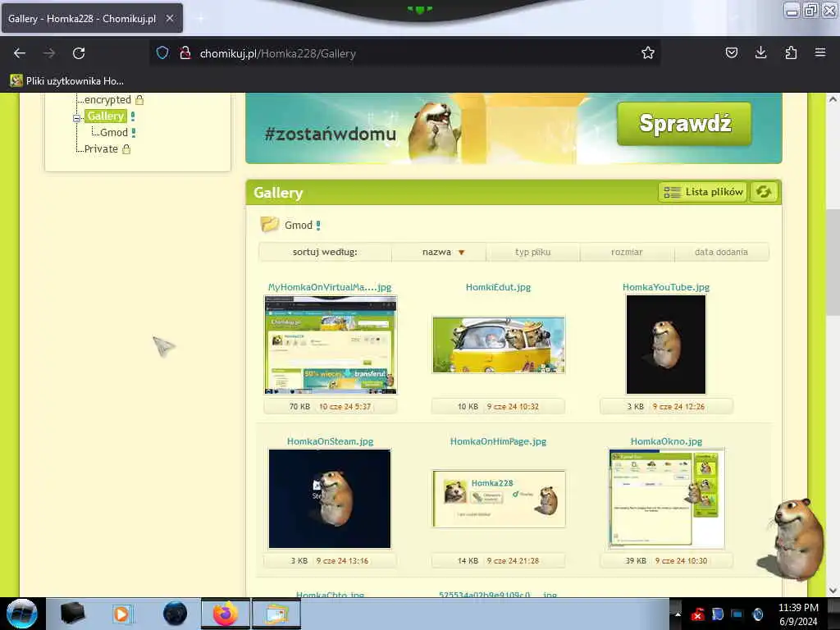Open the 'Pliki użytkownika Ho...' bookmark

67,81
